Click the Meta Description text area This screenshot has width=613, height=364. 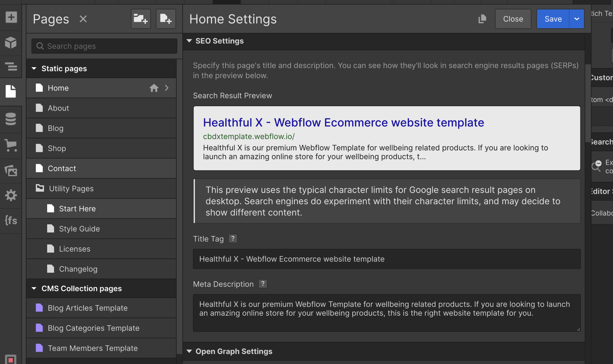(x=387, y=313)
